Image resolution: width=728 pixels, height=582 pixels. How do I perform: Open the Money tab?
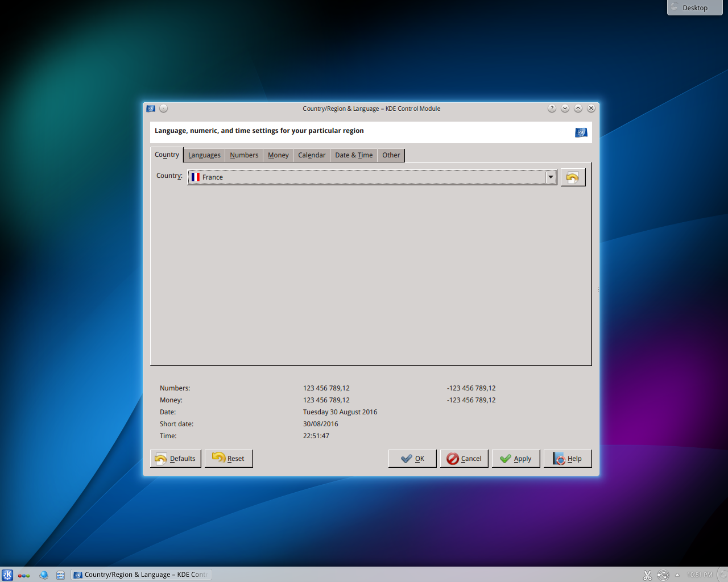pyautogui.click(x=278, y=155)
